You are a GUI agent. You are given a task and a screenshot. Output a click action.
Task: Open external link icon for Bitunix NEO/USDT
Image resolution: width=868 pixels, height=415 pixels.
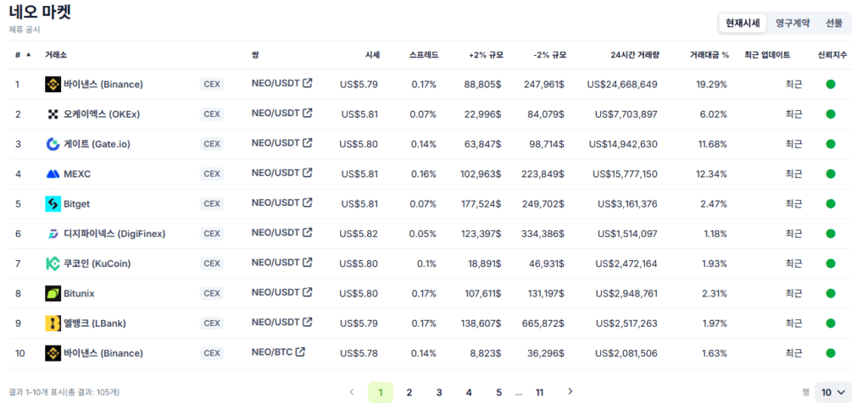[x=307, y=292]
